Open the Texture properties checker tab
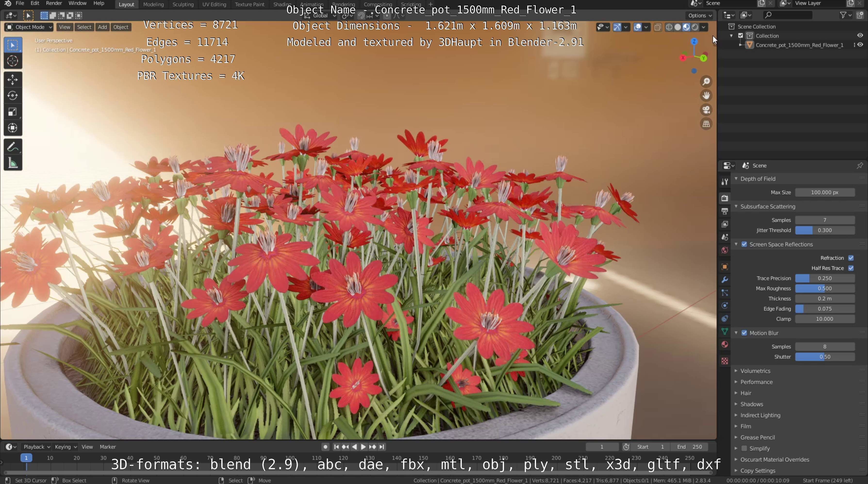The image size is (868, 484). 725,361
